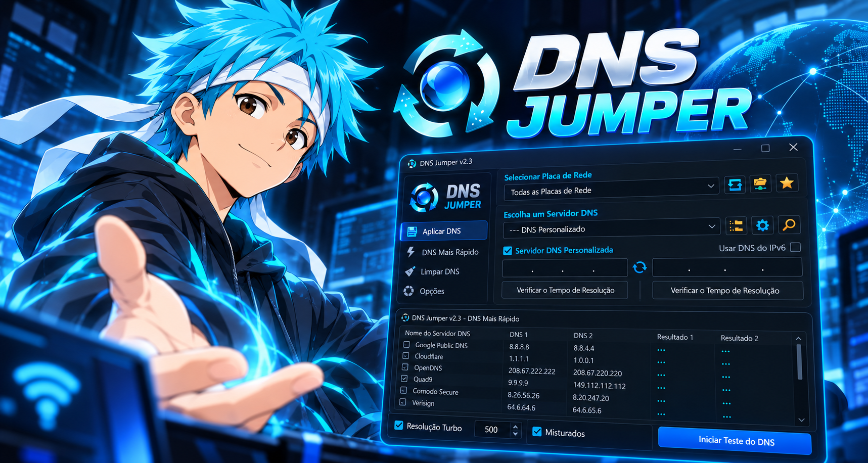Click left Verificar o Tempo de Resolução button

tap(565, 290)
